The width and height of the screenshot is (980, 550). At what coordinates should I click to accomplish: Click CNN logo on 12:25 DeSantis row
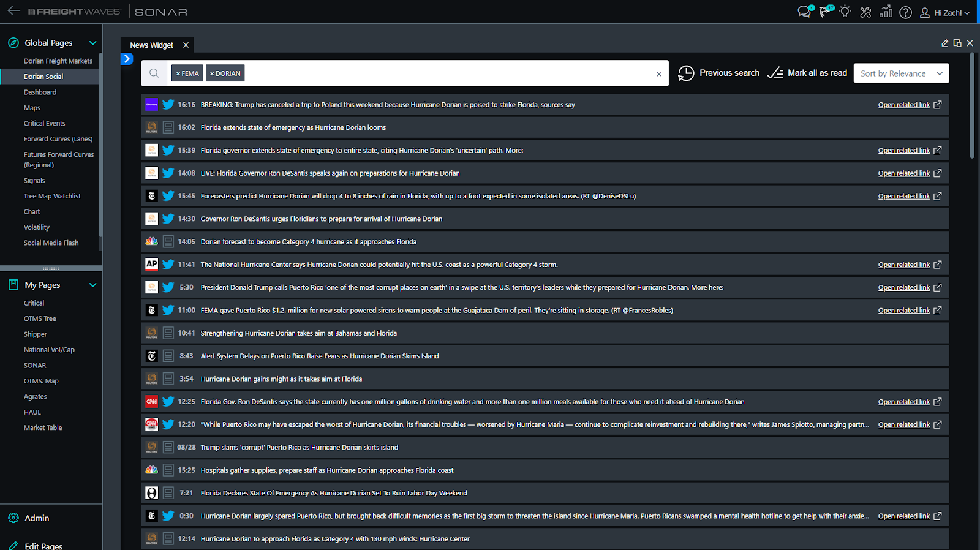[151, 402]
